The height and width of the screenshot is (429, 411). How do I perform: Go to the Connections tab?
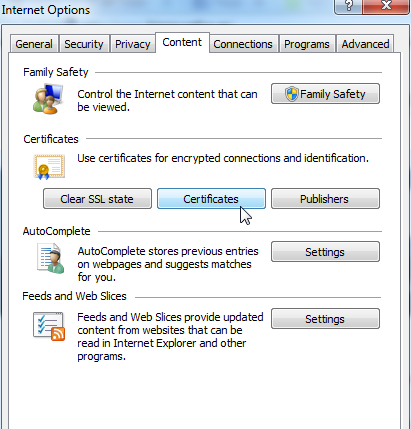coord(243,44)
